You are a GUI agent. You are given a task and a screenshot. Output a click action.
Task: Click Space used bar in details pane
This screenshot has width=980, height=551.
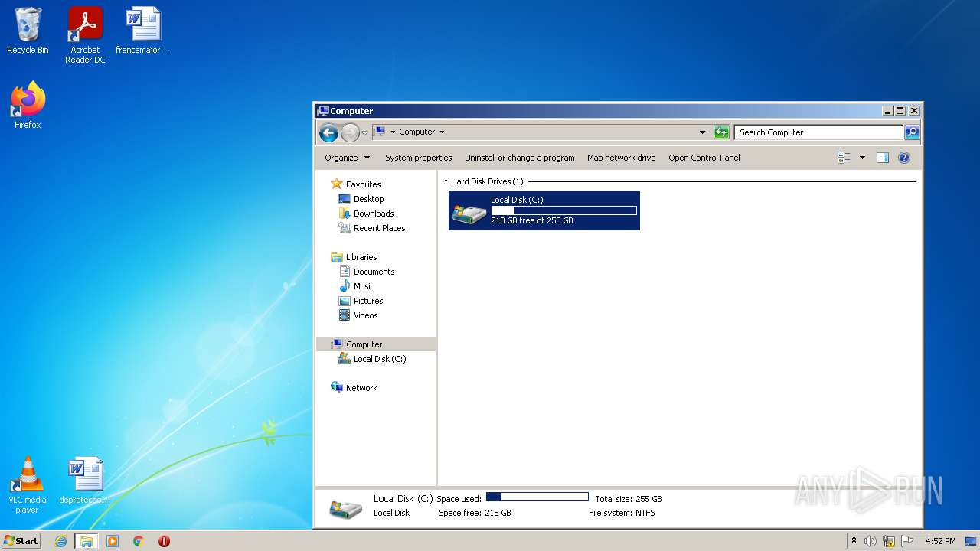click(537, 497)
